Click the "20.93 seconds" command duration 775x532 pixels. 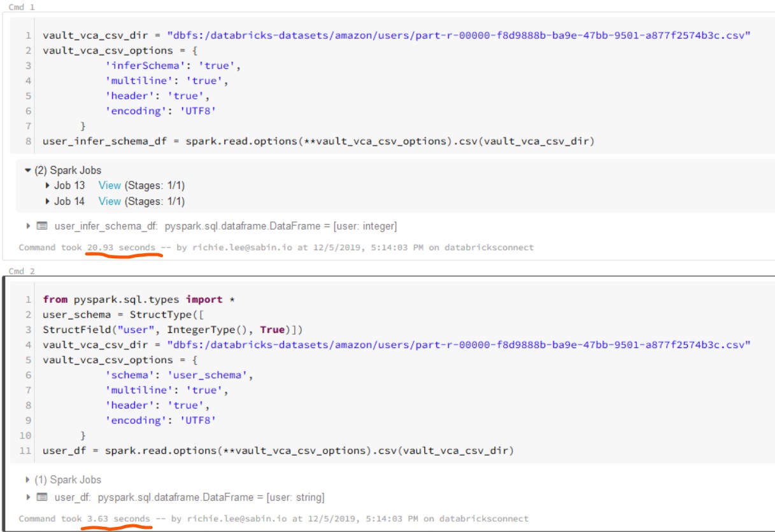click(121, 248)
